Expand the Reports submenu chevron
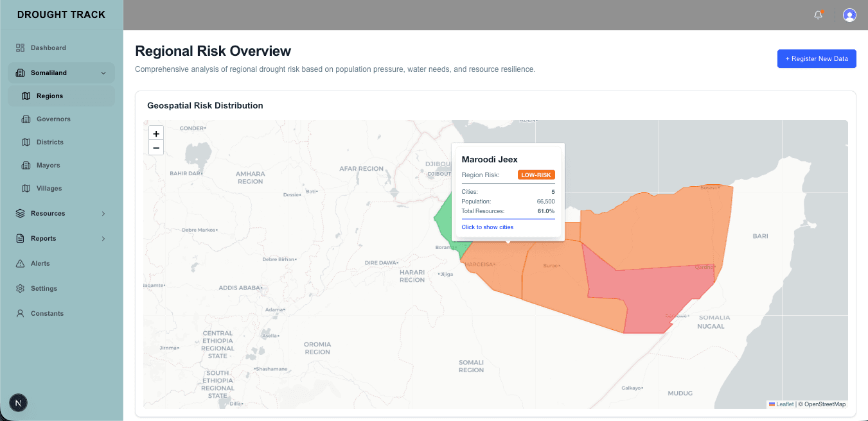Image resolution: width=868 pixels, height=421 pixels. [x=103, y=239]
